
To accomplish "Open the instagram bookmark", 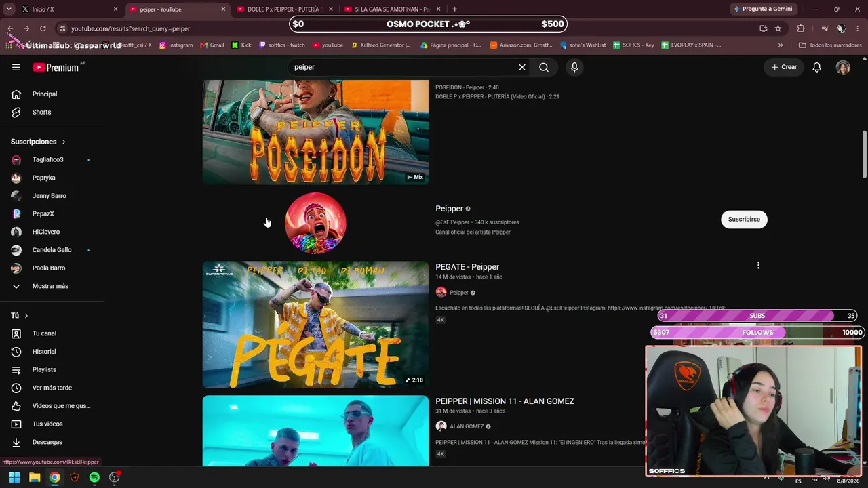I will point(176,45).
